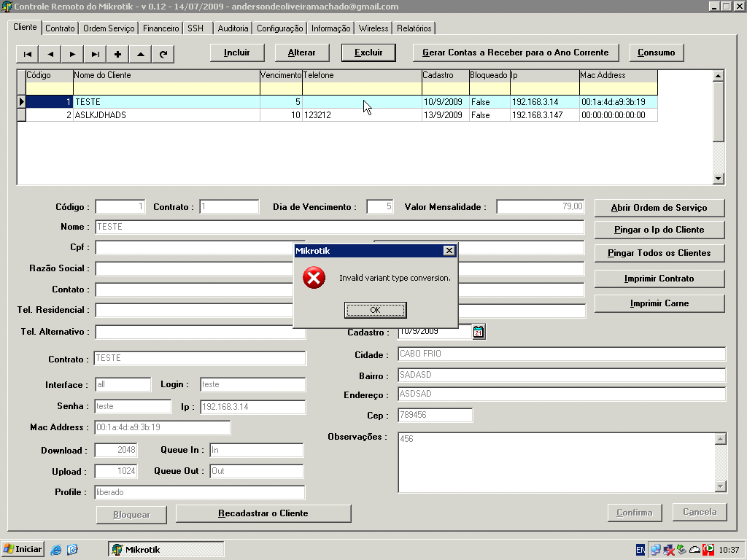The height and width of the screenshot is (560, 747).
Task: Open the calendar picker beside Cadastro date
Action: pos(479,332)
